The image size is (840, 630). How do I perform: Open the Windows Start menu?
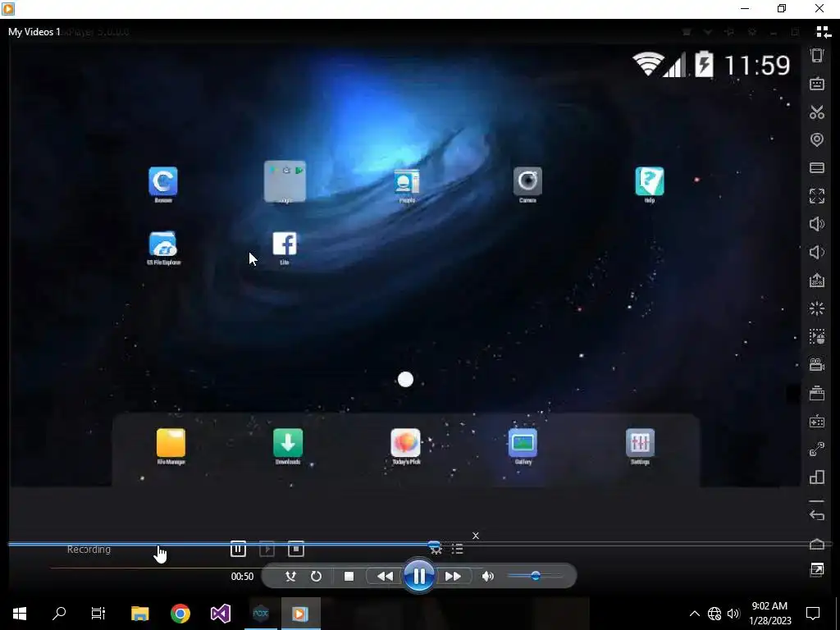click(x=20, y=614)
